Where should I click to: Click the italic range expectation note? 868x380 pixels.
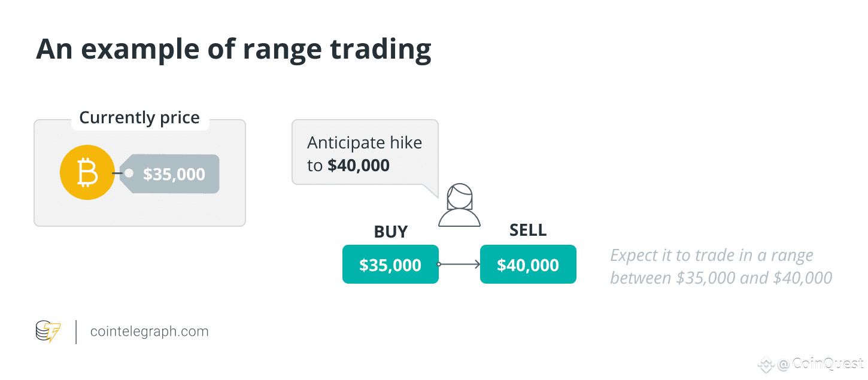coord(721,266)
